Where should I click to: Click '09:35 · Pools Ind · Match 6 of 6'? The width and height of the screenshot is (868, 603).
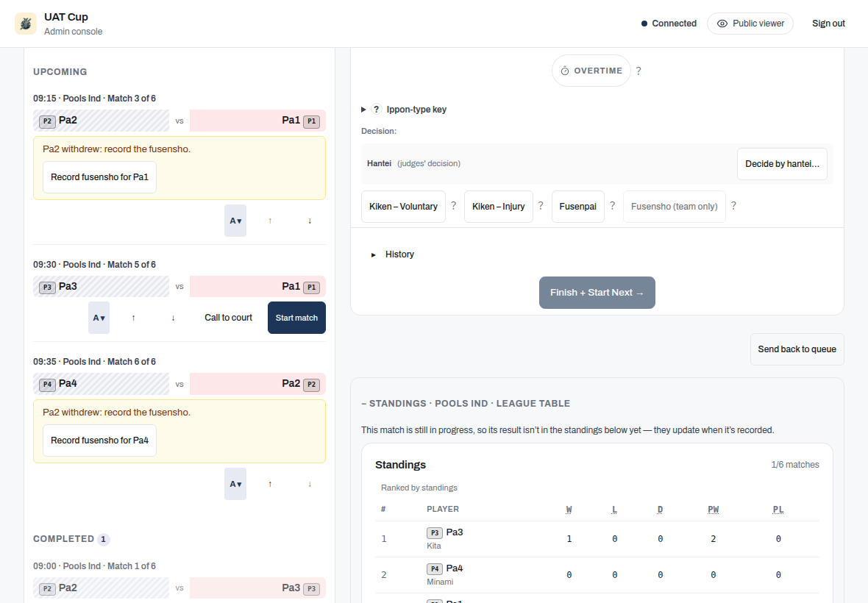(94, 361)
